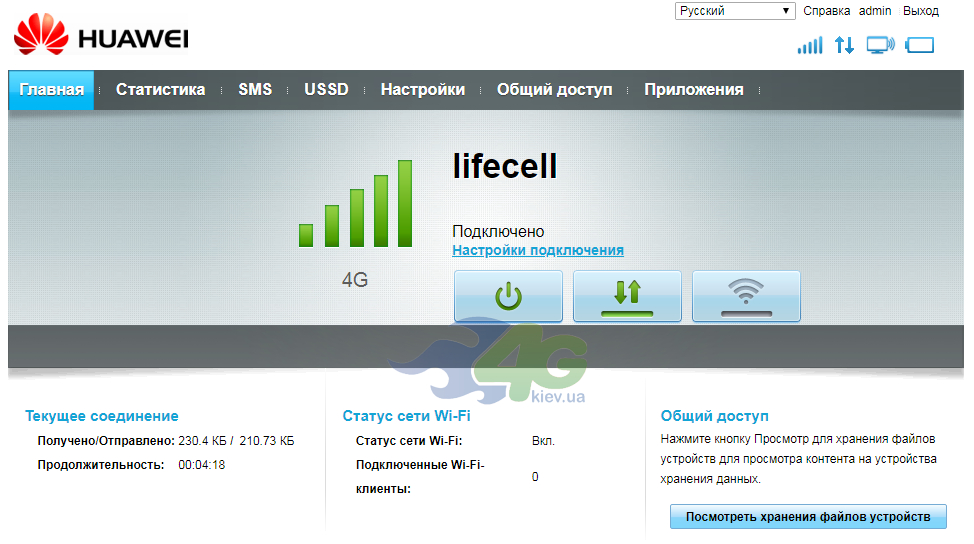
Task: Click the Текущее соединение heading
Action: pos(102,416)
